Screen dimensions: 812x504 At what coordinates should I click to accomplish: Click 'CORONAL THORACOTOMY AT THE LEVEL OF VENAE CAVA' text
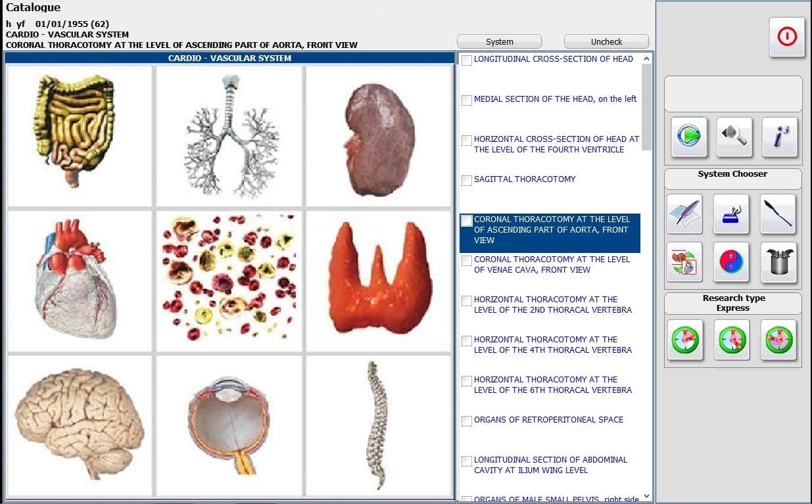click(x=552, y=264)
